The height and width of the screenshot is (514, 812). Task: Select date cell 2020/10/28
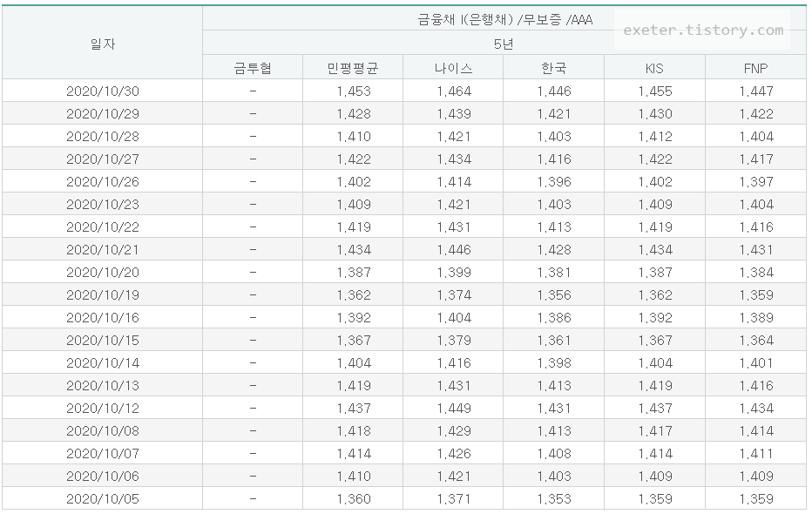point(103,137)
